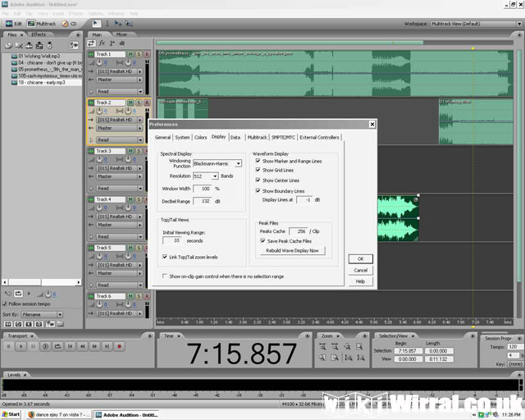Adjust Track 1 volume knob
Image resolution: width=525 pixels, height=420 pixels.
point(99,62)
